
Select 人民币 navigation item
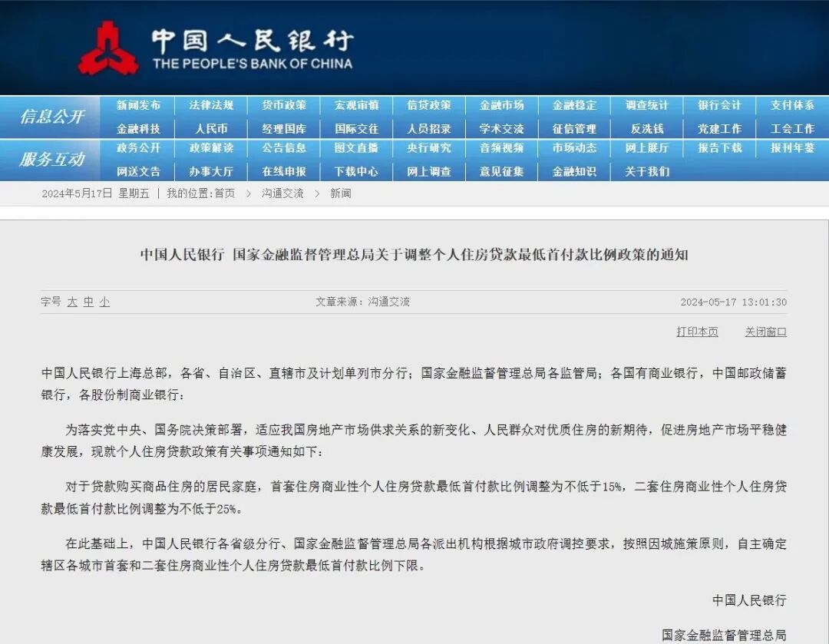coord(211,128)
